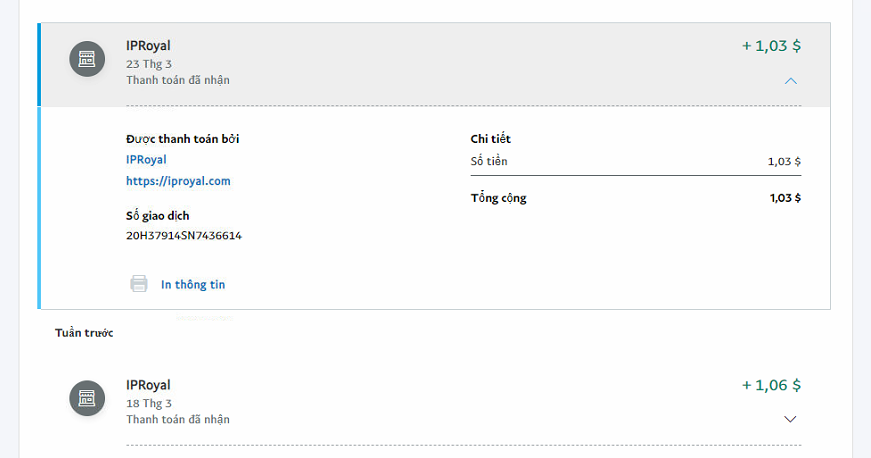Click the "Tổng cộng" total row label
This screenshot has height=458, width=871.
[x=498, y=198]
